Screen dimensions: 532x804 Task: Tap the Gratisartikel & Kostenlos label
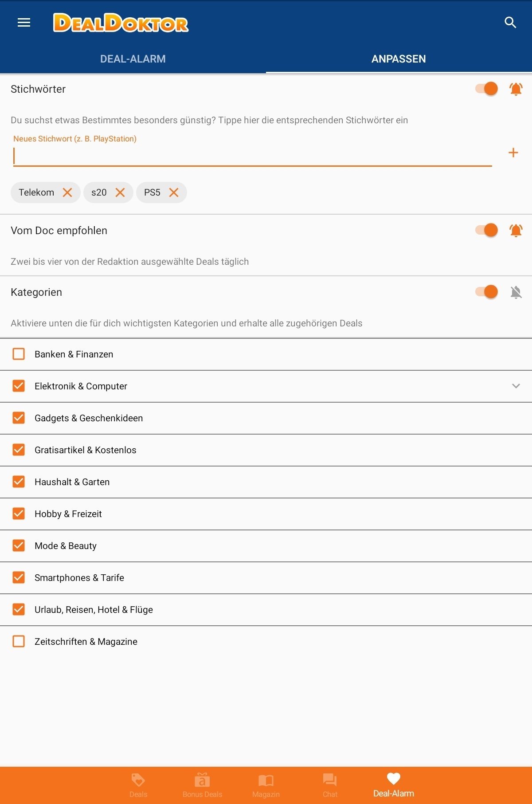[x=86, y=450]
